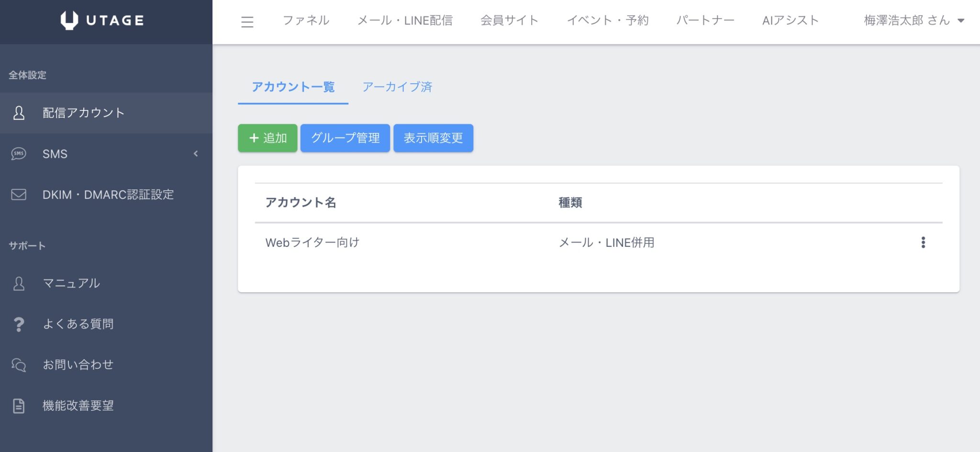This screenshot has width=980, height=452.
Task: Switch to the アーカイブ済 tab
Action: click(x=398, y=87)
